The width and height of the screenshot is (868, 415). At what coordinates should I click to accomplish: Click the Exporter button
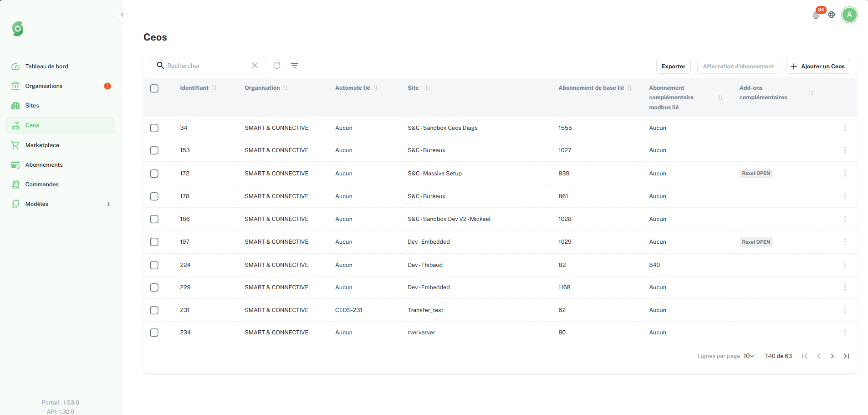pyautogui.click(x=673, y=67)
